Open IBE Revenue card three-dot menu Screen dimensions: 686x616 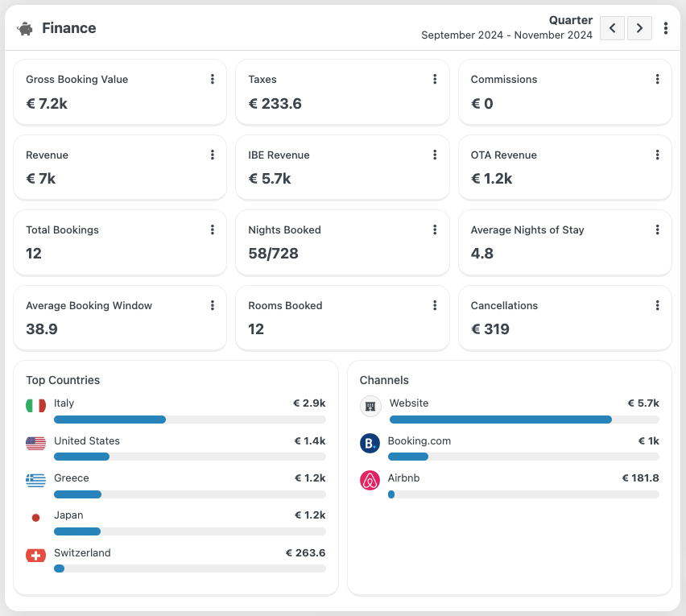coord(435,155)
